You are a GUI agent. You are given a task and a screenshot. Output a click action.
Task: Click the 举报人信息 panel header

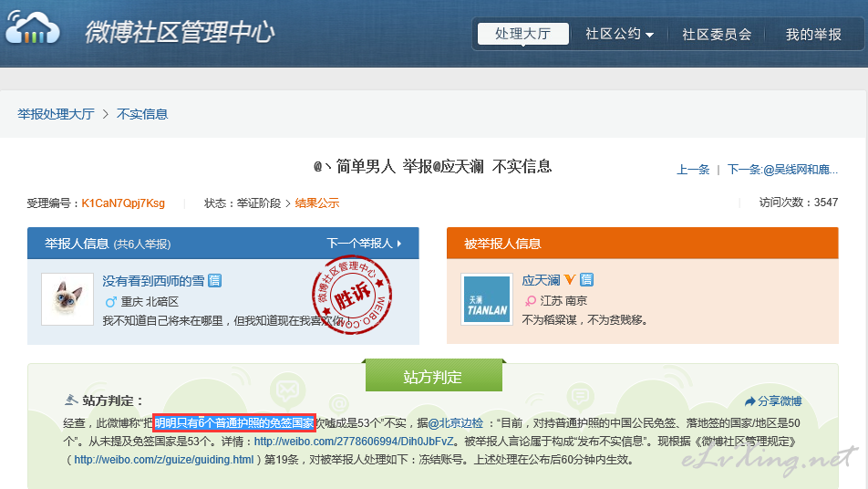coord(223,243)
